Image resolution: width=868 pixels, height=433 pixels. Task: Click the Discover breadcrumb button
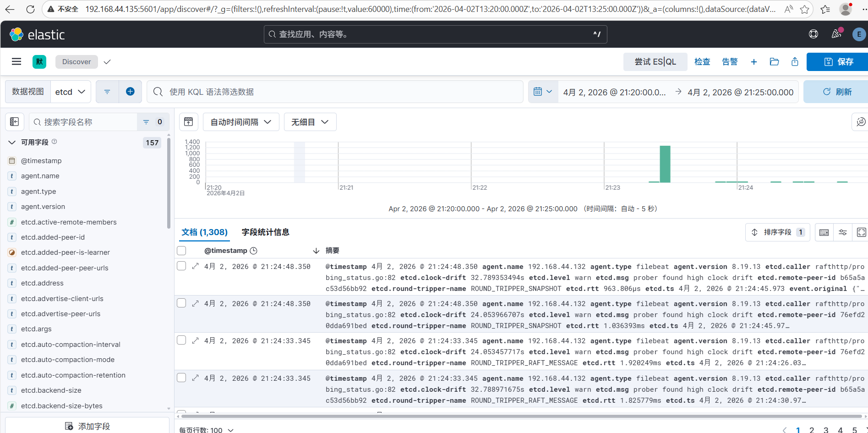pos(76,62)
